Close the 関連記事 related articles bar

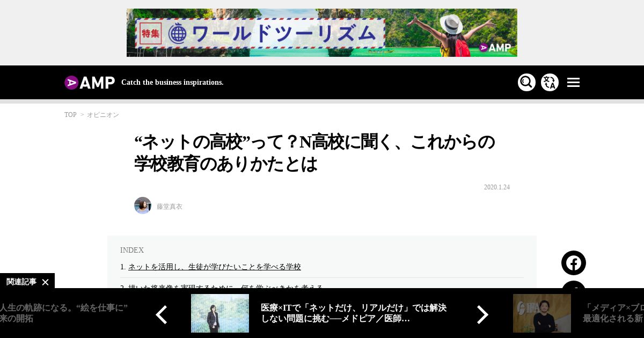[x=45, y=282]
